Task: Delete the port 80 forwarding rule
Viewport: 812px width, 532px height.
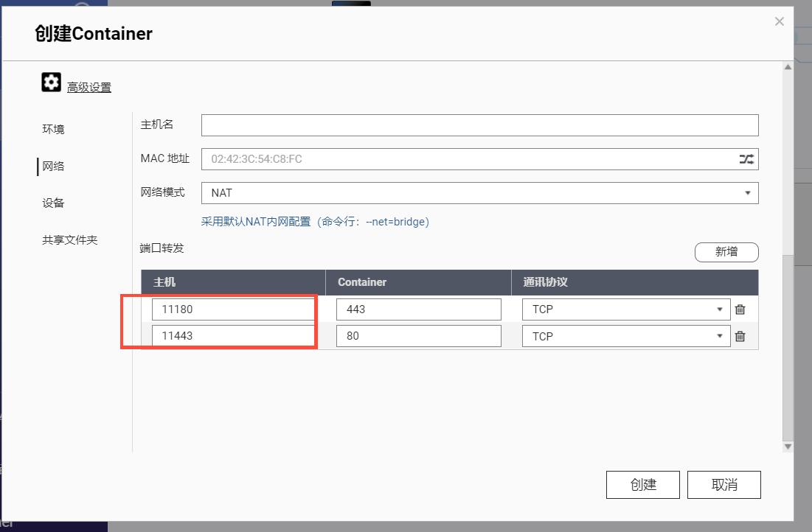Action: (x=741, y=336)
